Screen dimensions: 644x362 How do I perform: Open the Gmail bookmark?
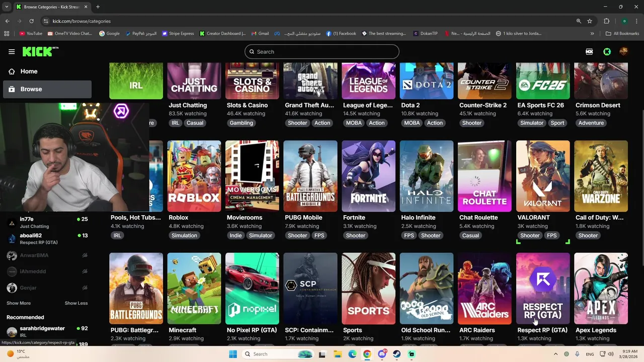(x=260, y=34)
